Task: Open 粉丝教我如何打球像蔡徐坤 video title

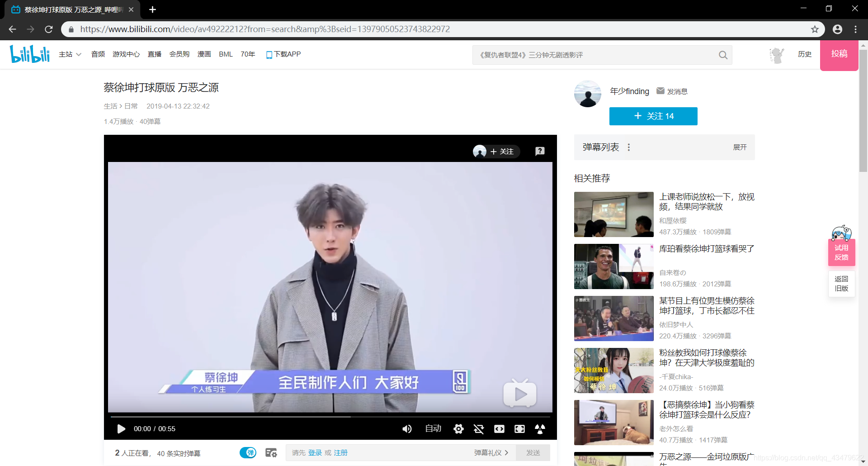Action: (707, 358)
